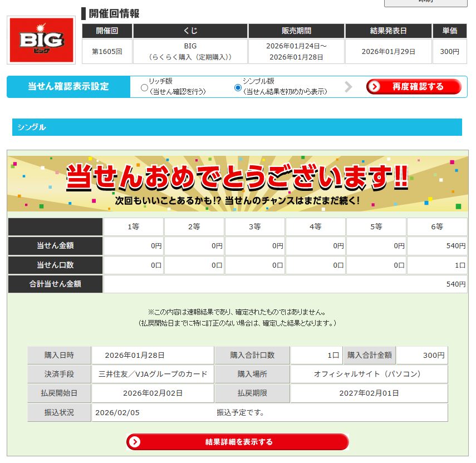The width and height of the screenshot is (476, 463).
Task: Select the シンプル版 radio button
Action: (x=238, y=87)
